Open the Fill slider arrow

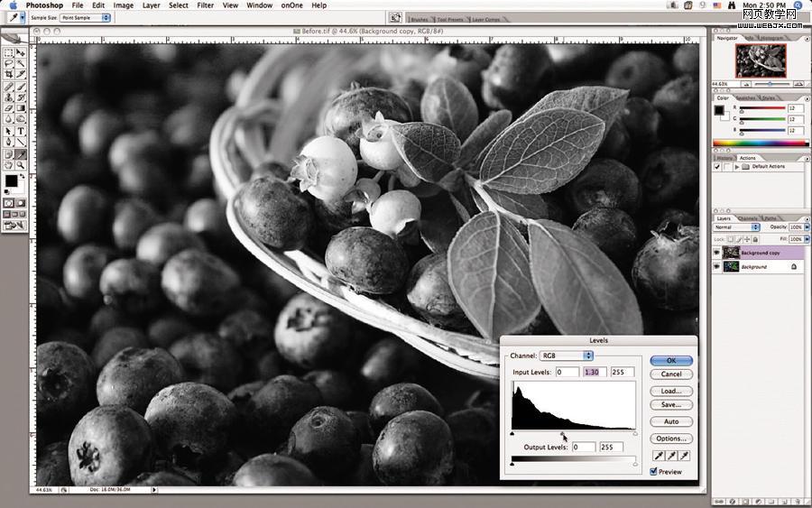click(807, 239)
